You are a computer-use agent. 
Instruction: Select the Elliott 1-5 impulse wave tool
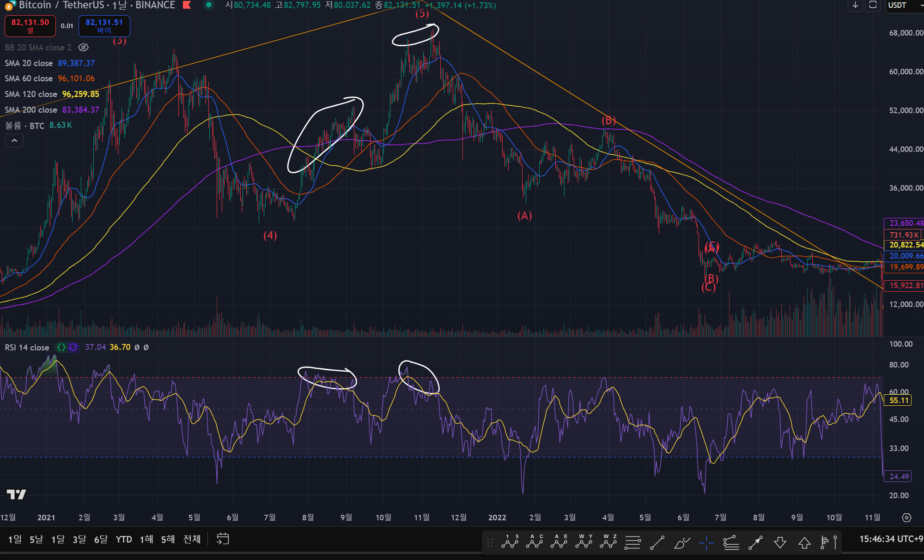[x=510, y=542]
